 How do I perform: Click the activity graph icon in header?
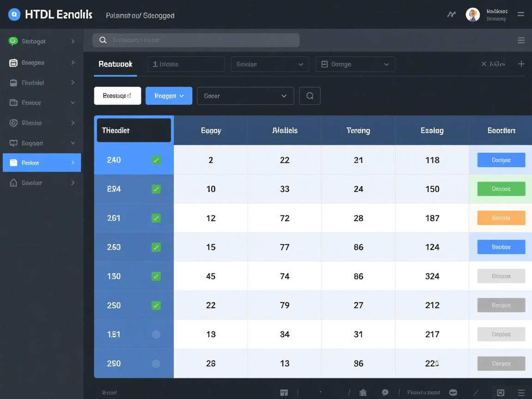[451, 15]
